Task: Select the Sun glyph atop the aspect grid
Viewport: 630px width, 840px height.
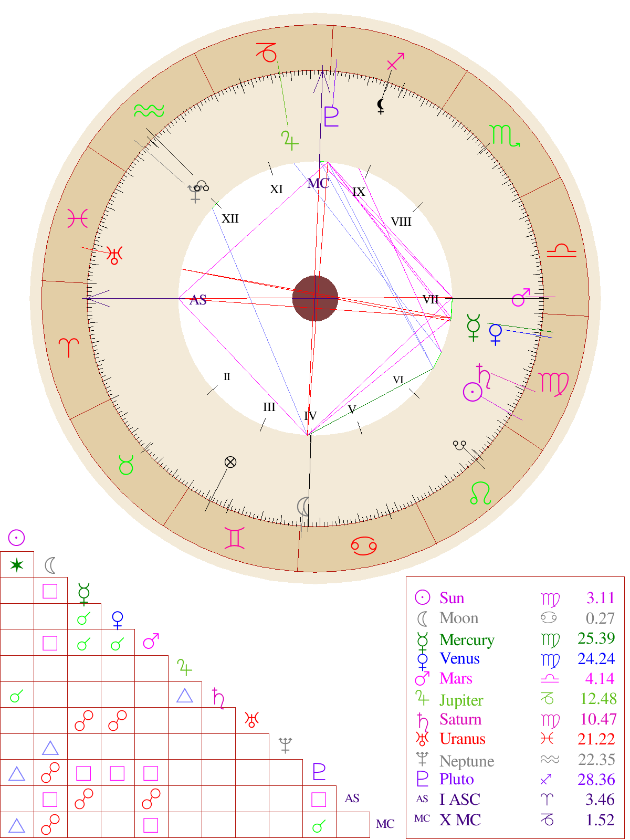Action: [16, 538]
